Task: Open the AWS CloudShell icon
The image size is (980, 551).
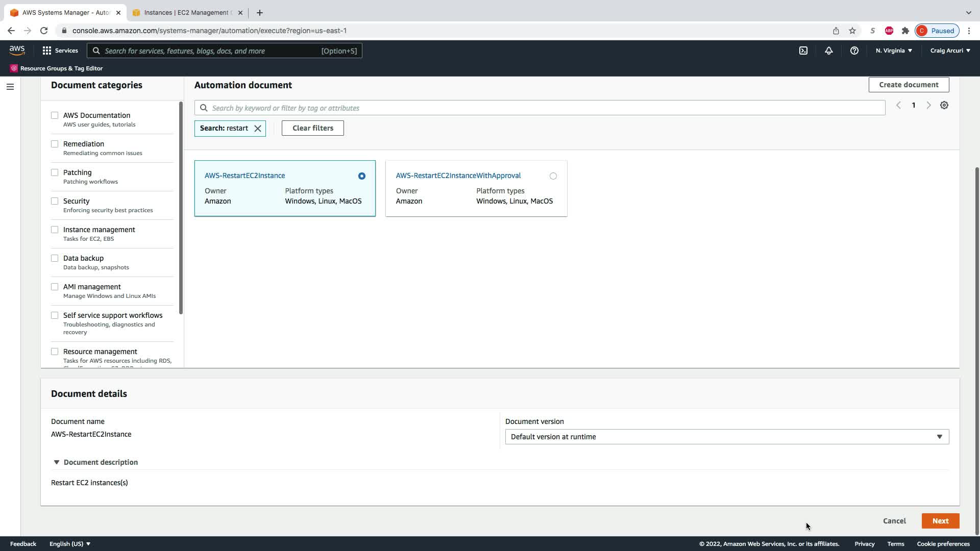Action: coord(803,51)
